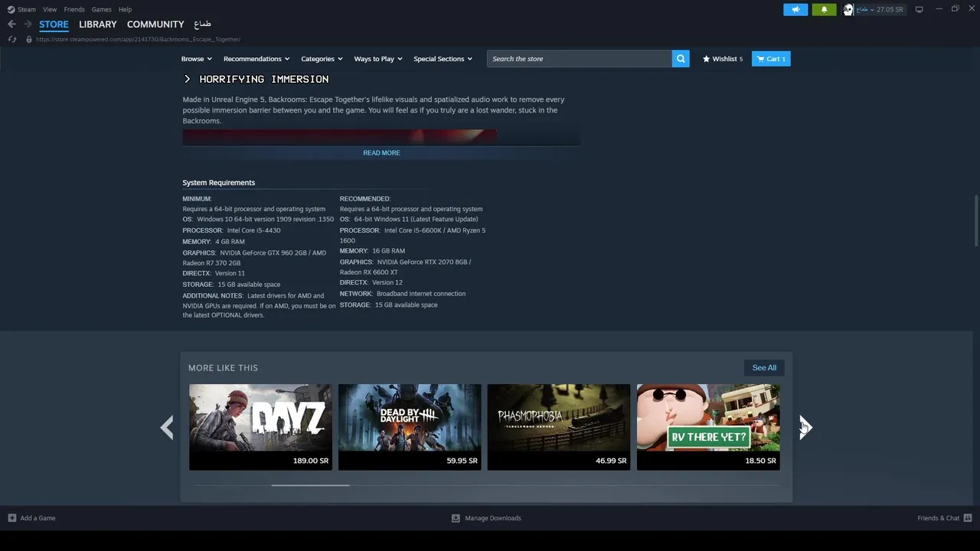980x551 pixels.
Task: Go back using the back arrow
Action: pyautogui.click(x=11, y=24)
